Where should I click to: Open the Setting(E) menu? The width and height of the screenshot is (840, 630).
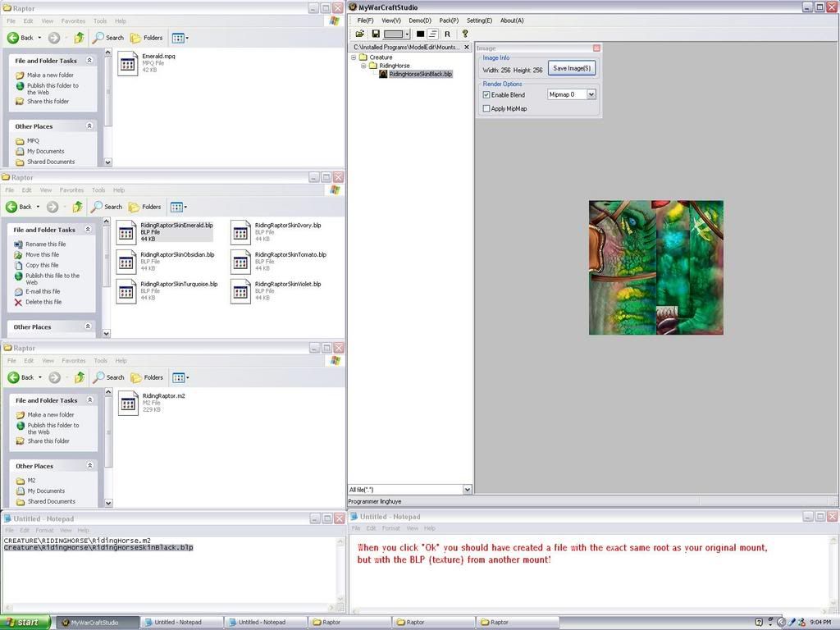coord(479,21)
